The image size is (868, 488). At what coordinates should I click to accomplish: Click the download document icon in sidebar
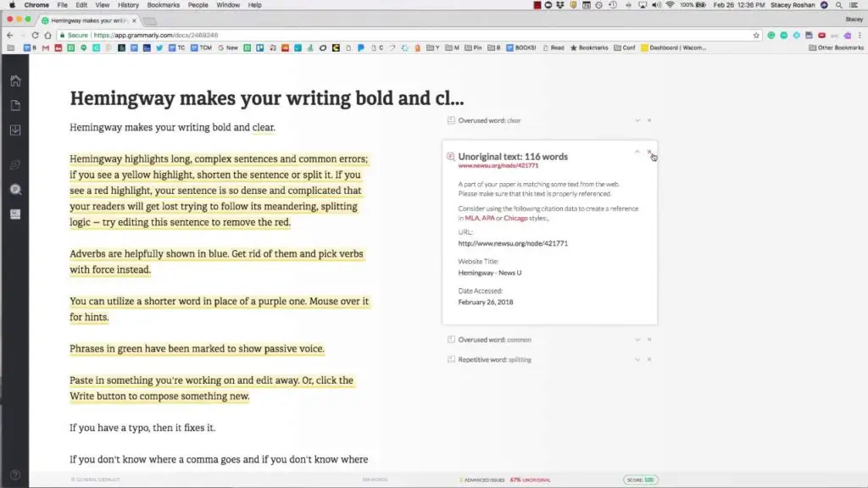click(15, 130)
